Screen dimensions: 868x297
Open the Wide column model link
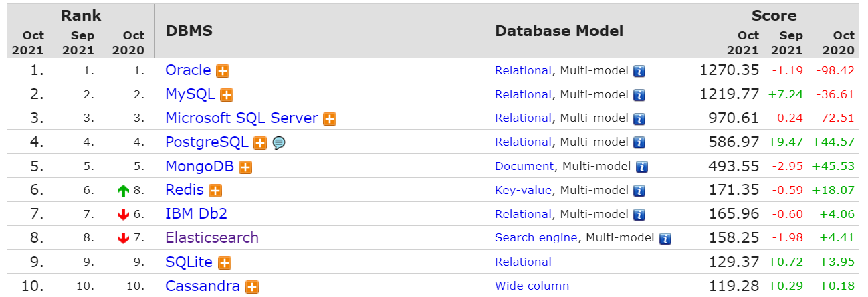point(532,286)
